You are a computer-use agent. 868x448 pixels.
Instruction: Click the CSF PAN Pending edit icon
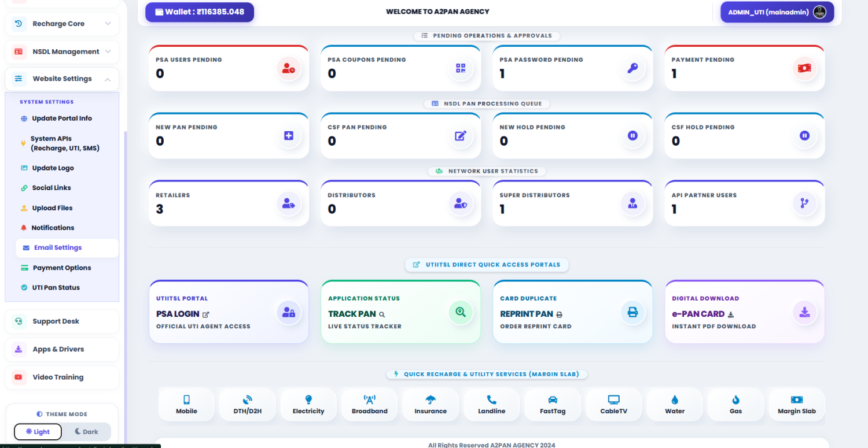point(461,136)
